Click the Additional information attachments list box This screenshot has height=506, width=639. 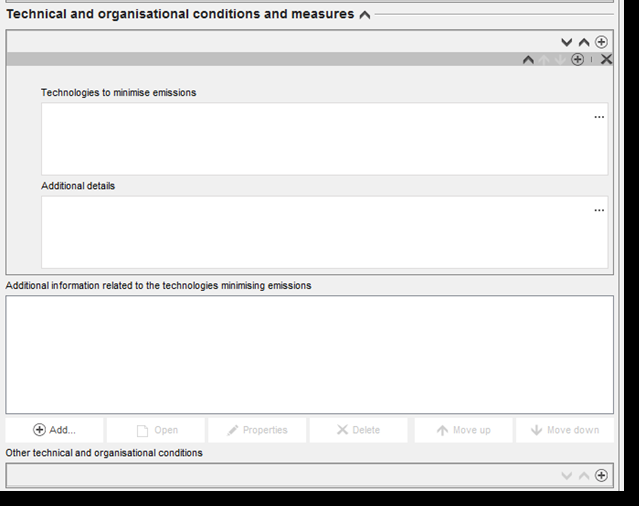[x=309, y=354]
